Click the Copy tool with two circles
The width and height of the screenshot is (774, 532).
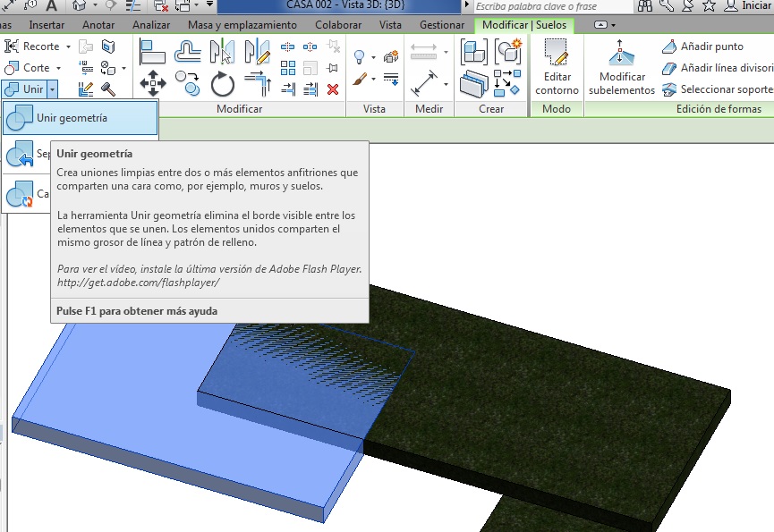point(188,84)
